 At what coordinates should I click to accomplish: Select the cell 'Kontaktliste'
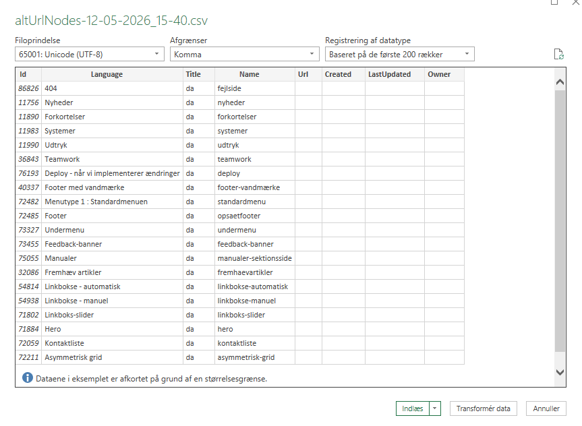[x=112, y=343]
